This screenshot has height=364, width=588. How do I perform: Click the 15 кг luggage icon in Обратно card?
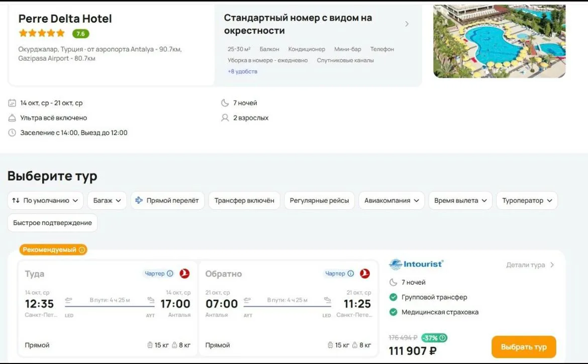[330, 345]
